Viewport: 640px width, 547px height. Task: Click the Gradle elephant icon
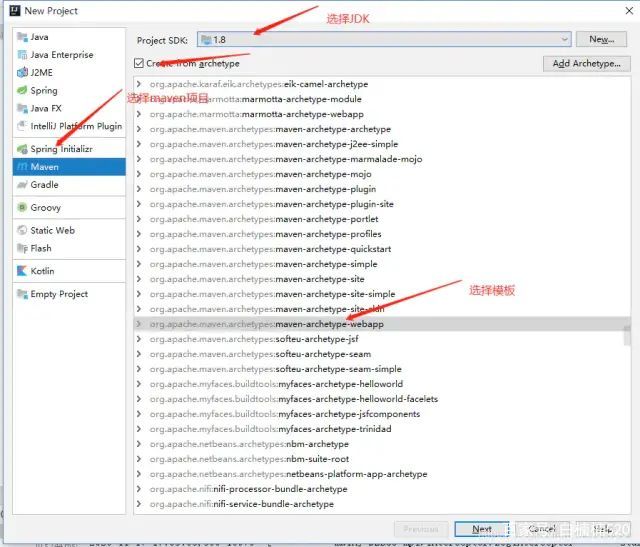22,185
